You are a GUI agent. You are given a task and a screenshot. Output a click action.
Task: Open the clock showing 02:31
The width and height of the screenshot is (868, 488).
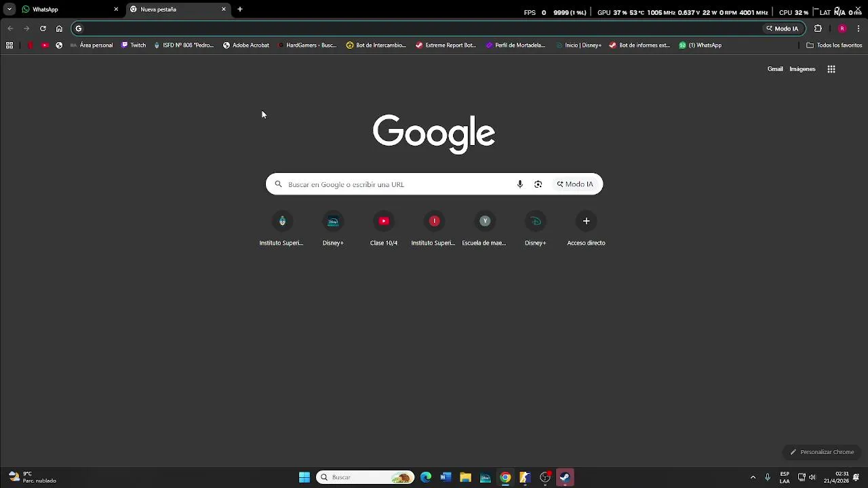836,477
